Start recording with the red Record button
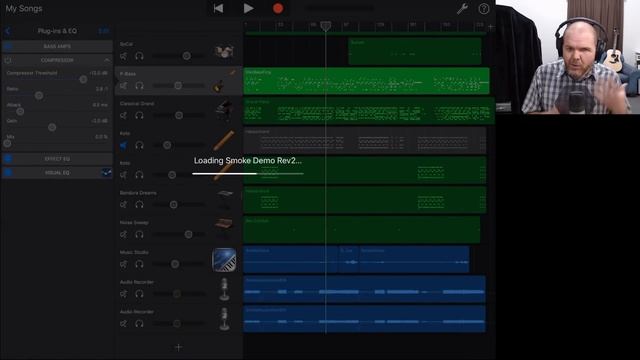 tap(278, 8)
